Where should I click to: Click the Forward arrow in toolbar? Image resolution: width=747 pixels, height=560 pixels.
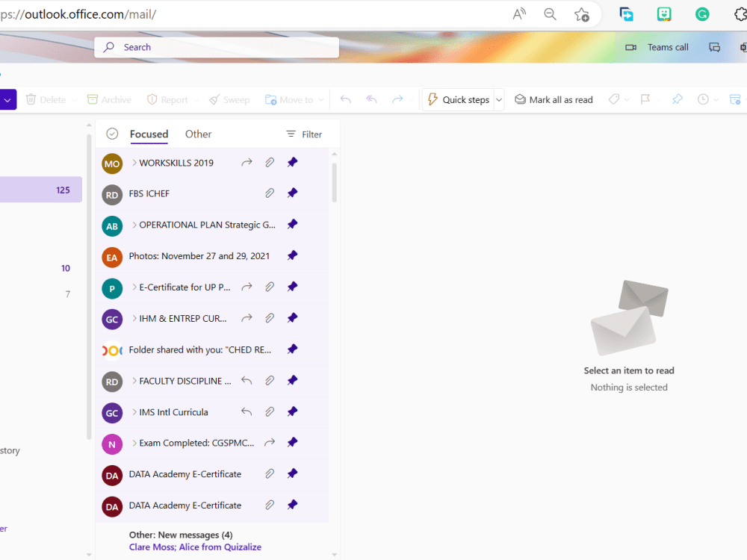[x=397, y=99]
